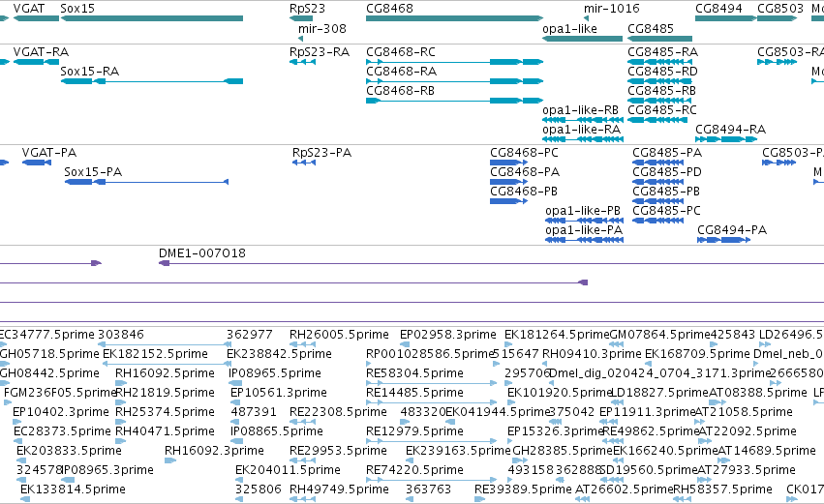The width and height of the screenshot is (824, 504).
Task: Select EST RH26005.5prime label
Action: pyautogui.click(x=339, y=335)
